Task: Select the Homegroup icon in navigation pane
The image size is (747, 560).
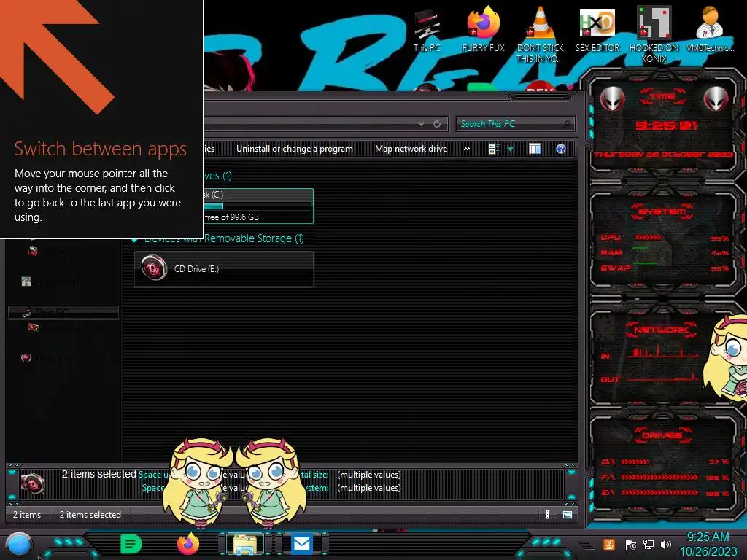Action: (x=26, y=282)
